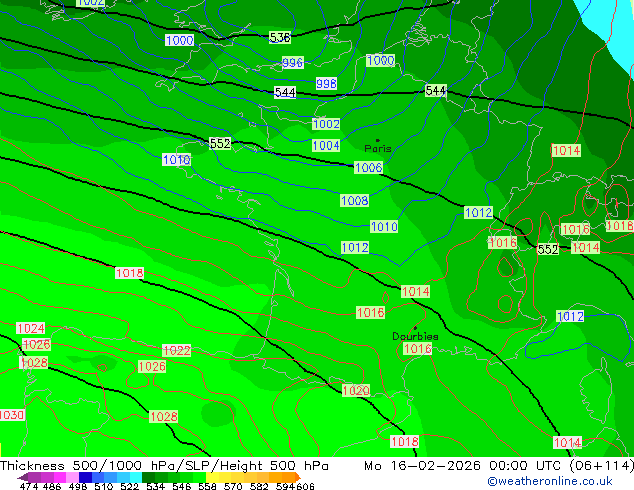Click the 546 legend value
This screenshot has height=490, width=634.
point(182,486)
